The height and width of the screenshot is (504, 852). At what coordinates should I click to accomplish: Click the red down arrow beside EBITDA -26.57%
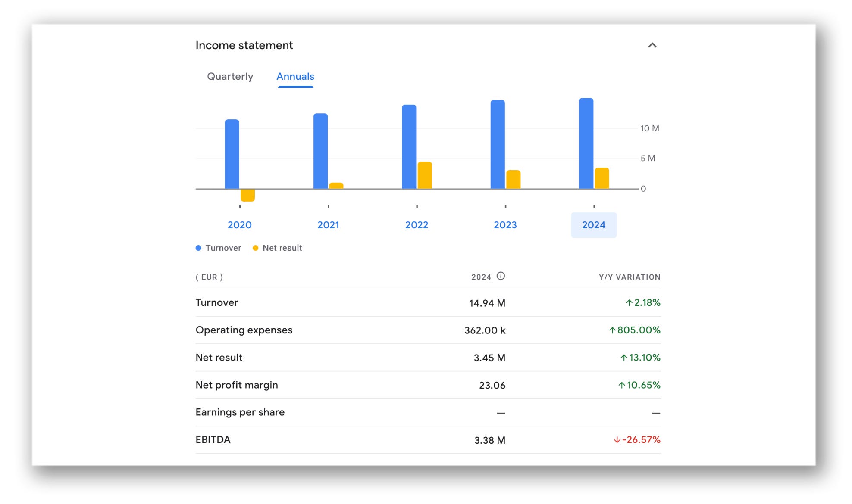(x=617, y=440)
